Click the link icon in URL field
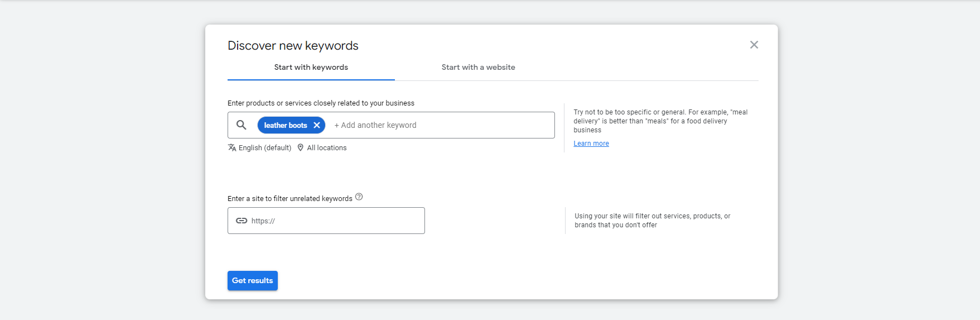This screenshot has height=320, width=980. tap(242, 221)
